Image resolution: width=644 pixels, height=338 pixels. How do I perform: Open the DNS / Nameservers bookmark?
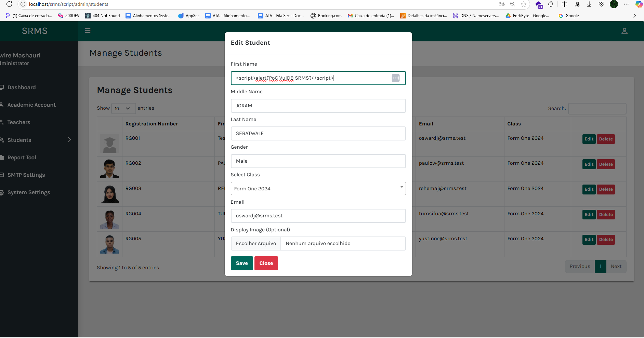476,16
